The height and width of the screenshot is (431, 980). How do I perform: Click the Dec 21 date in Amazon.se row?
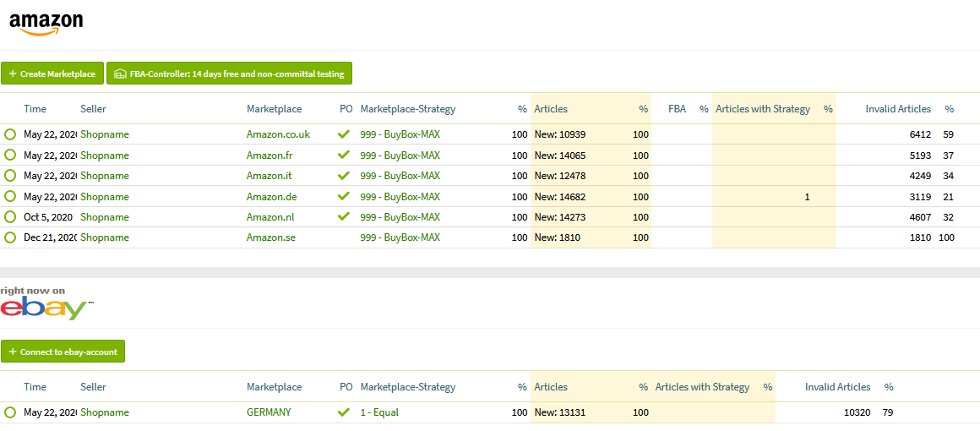pyautogui.click(x=50, y=237)
